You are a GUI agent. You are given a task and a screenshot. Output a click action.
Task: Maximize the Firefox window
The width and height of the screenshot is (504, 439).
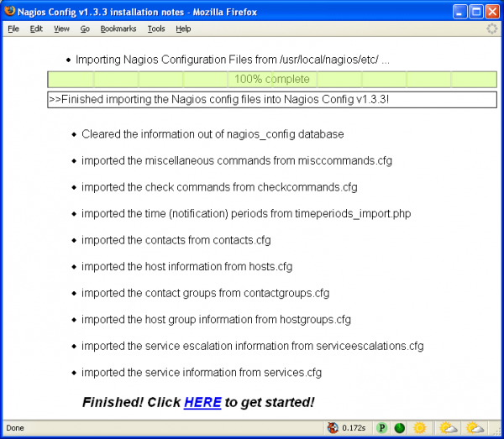(475, 11)
